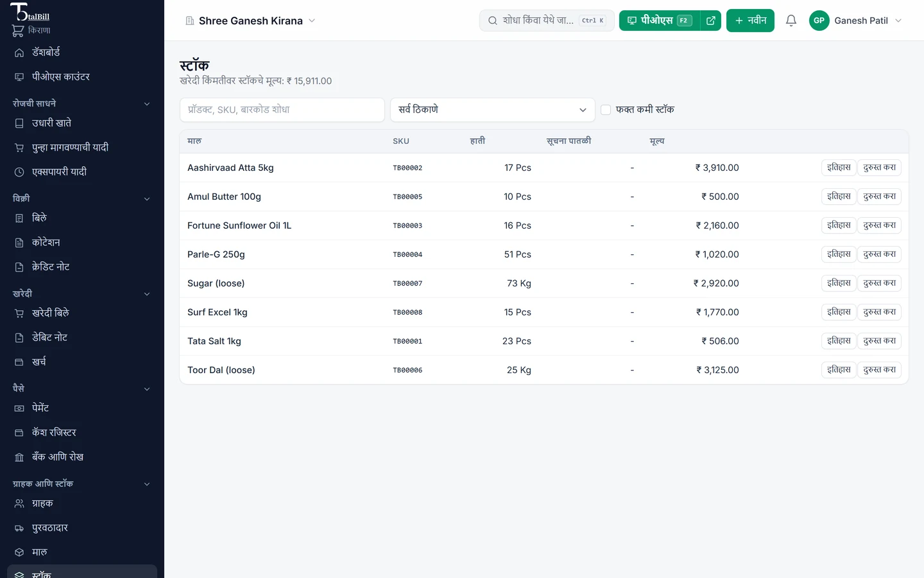This screenshot has height=578, width=924.
Task: Enable the फक्त कमी स्टॉक checkbox
Action: (606, 110)
